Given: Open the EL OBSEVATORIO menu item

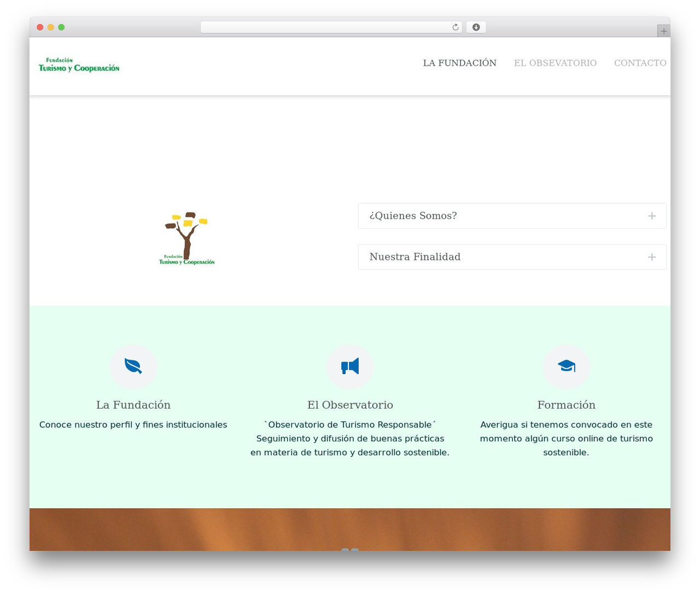Looking at the screenshot, I should pyautogui.click(x=555, y=63).
